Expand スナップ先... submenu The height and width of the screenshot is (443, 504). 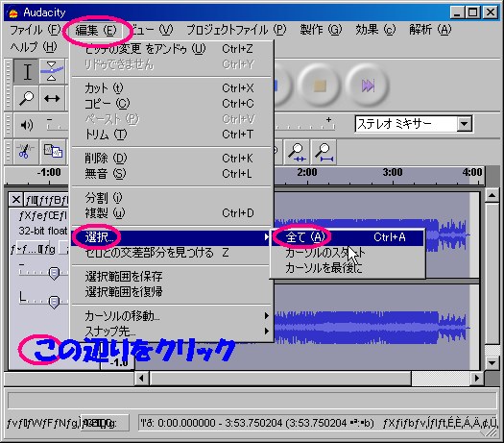172,331
